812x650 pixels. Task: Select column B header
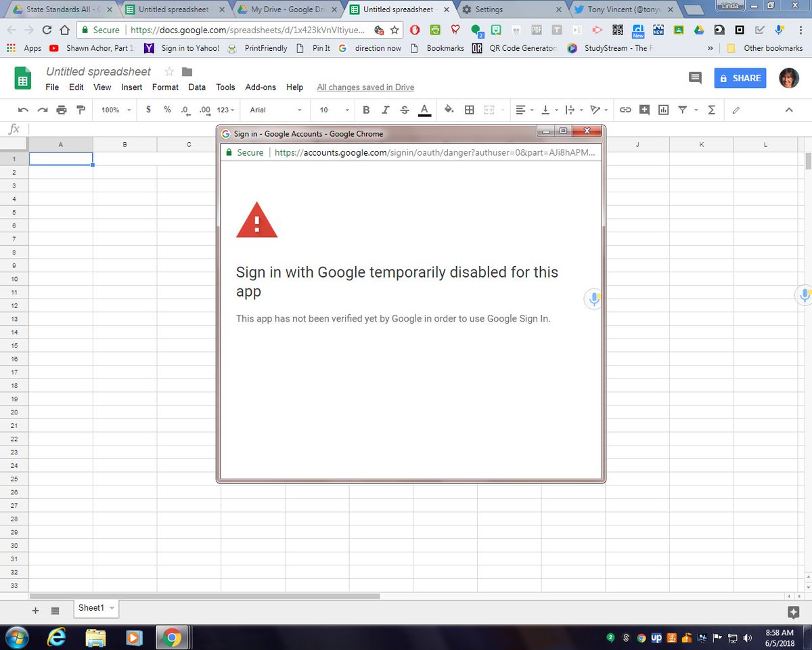point(125,144)
